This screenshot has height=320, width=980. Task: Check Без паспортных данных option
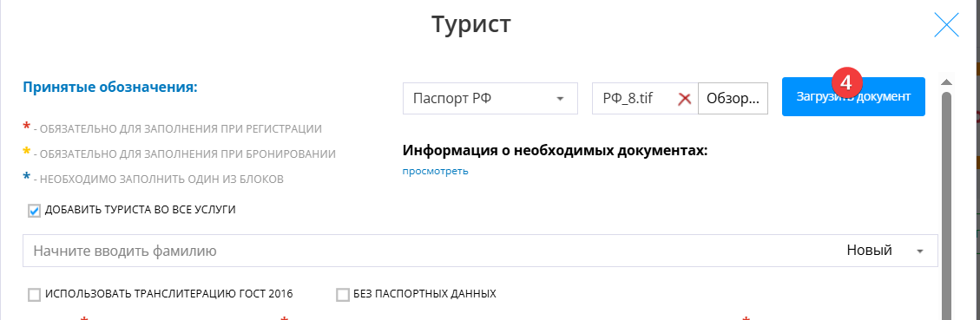point(343,294)
